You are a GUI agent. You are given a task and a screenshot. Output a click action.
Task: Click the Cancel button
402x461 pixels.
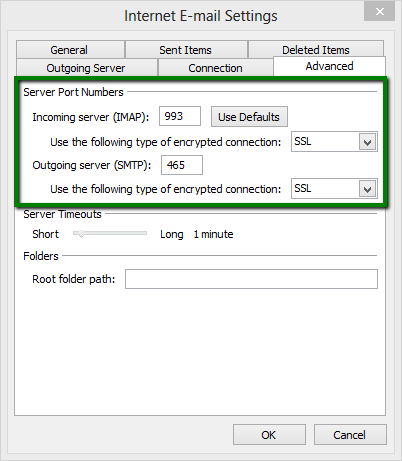[x=350, y=435]
